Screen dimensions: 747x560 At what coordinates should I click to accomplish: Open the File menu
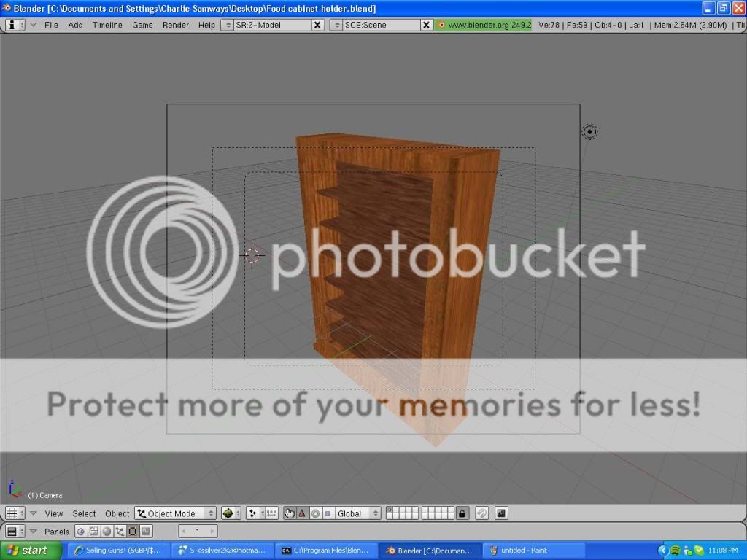pyautogui.click(x=51, y=25)
